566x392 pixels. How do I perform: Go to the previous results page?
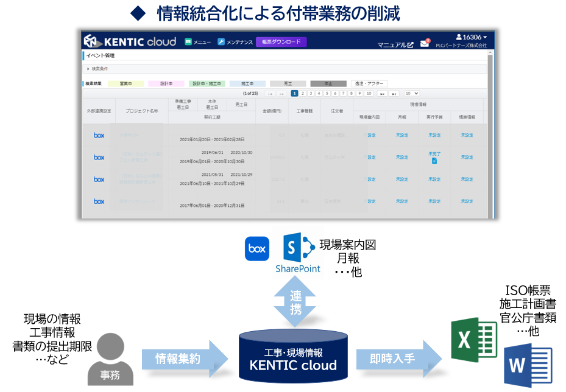point(281,93)
